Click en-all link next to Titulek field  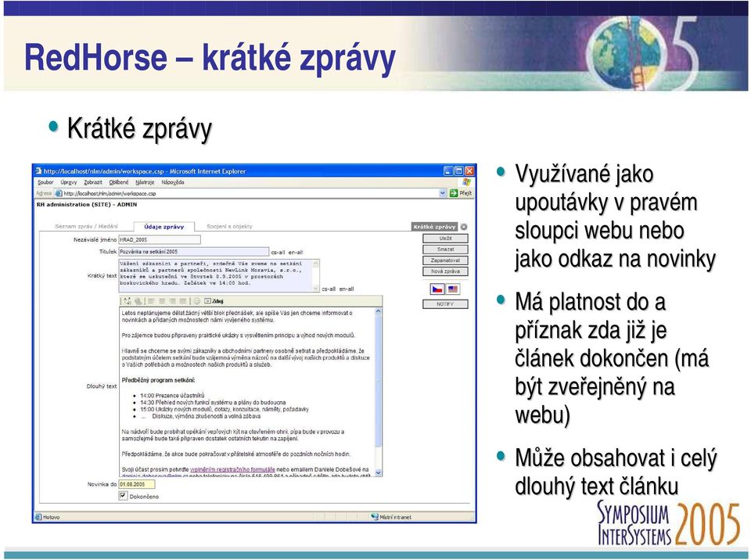(296, 253)
